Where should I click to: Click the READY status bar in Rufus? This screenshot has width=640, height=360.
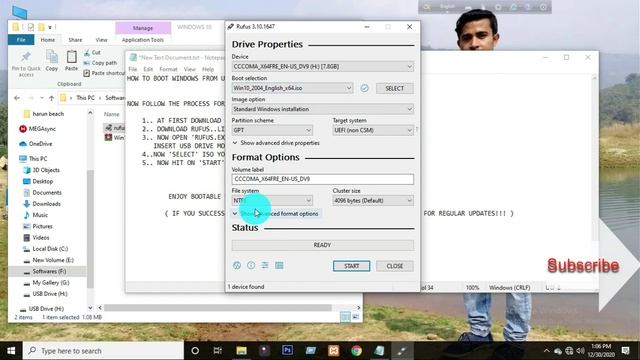[322, 245]
